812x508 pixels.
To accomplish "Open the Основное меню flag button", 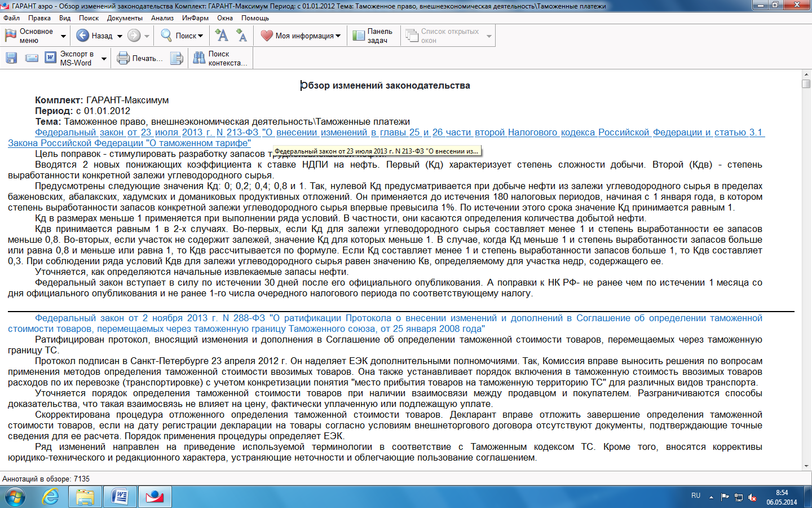I will pos(29,36).
